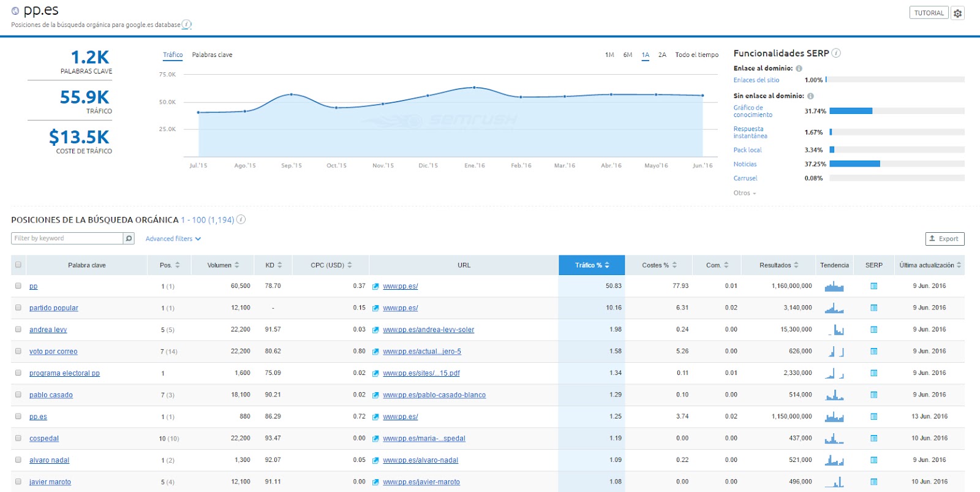This screenshot has height=492, width=980.
Task: Click the Pack local percentage bar
Action: click(x=897, y=149)
